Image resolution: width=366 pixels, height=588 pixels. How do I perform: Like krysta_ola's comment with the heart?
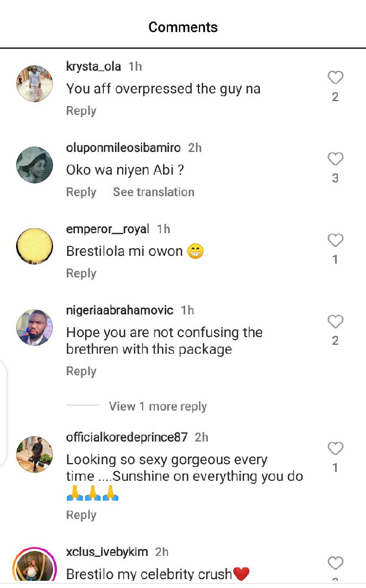coord(335,78)
